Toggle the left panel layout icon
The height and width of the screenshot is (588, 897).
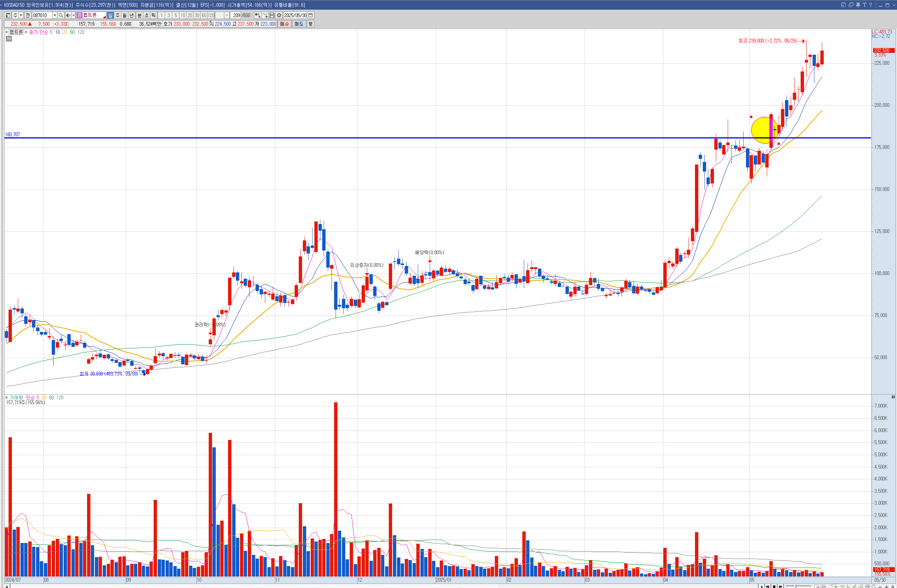tap(8, 16)
